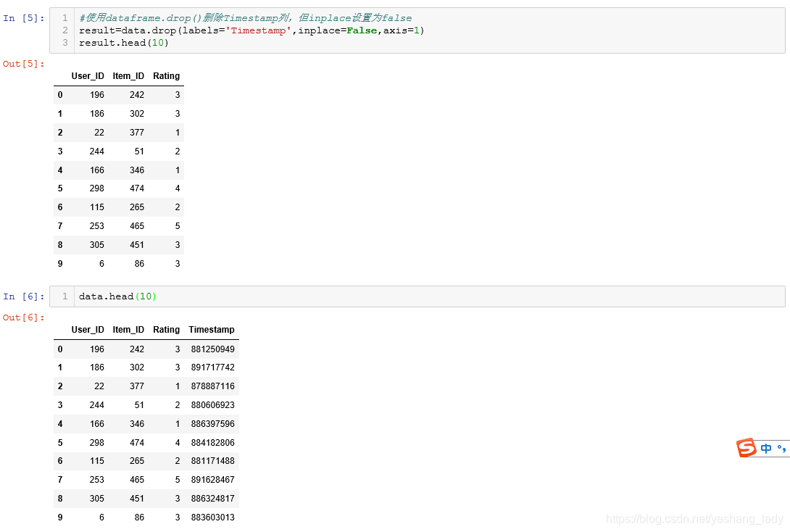
Task: Click the False keyword in the drop call
Action: click(x=361, y=30)
